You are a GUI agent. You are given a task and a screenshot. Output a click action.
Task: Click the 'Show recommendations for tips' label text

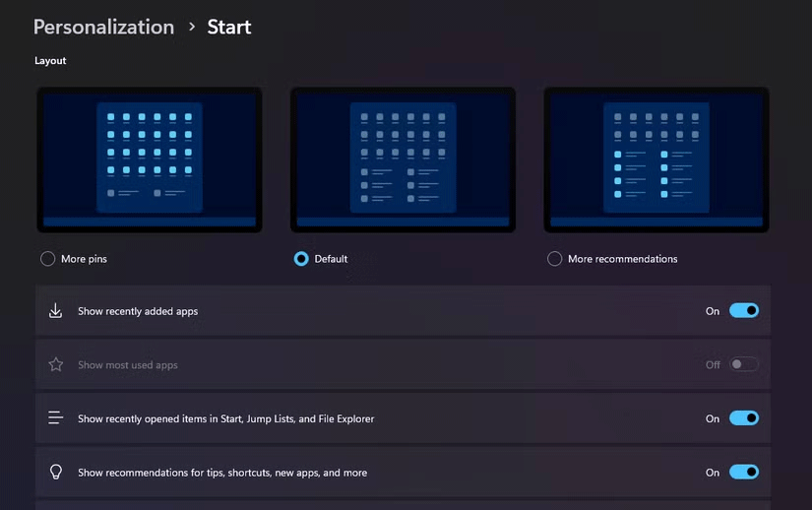point(222,473)
